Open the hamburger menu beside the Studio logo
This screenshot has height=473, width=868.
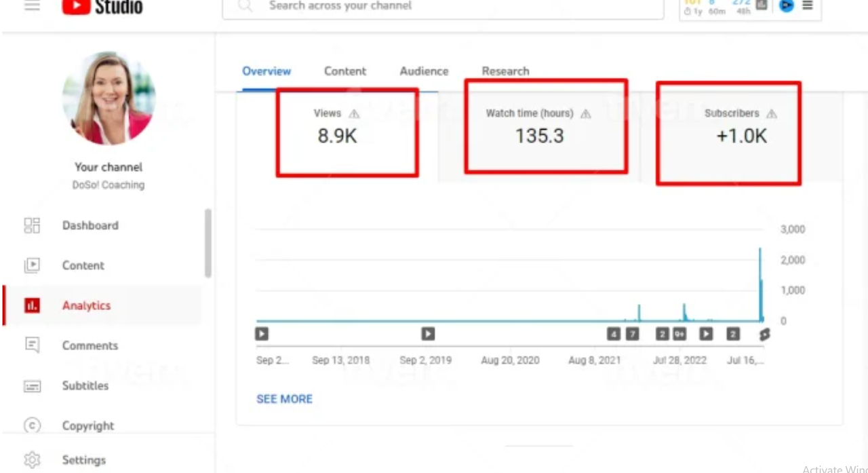(32, 5)
